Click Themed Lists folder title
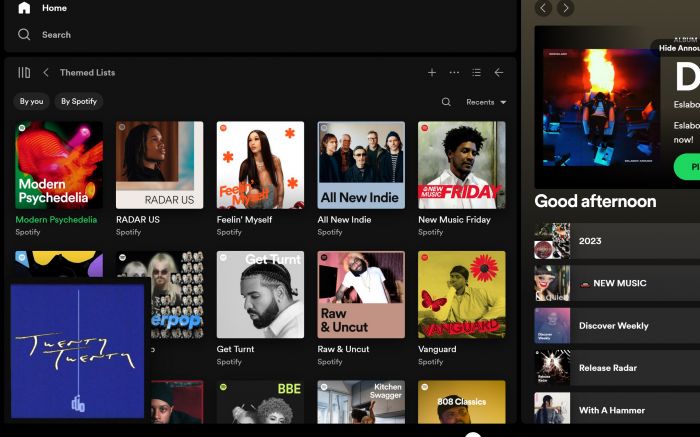The width and height of the screenshot is (700, 437). (88, 72)
